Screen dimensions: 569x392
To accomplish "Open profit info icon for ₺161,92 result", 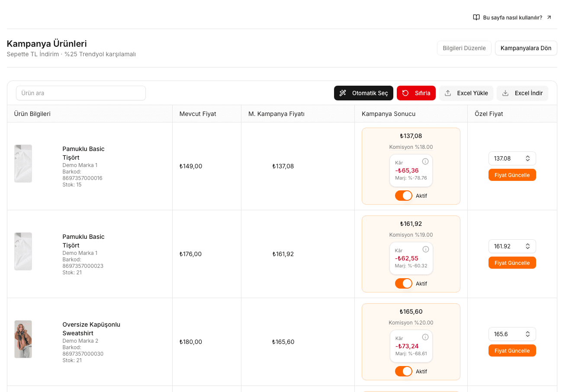I will click(x=426, y=249).
